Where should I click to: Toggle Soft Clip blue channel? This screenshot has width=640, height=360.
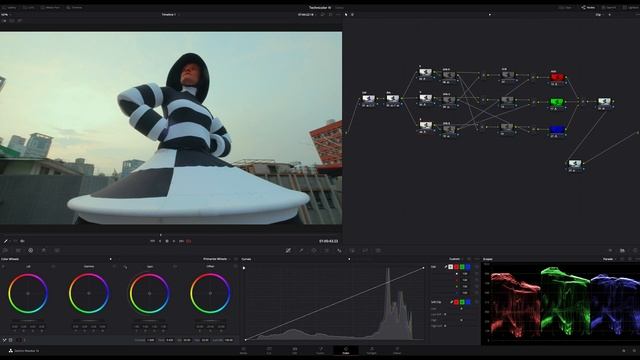tap(468, 302)
